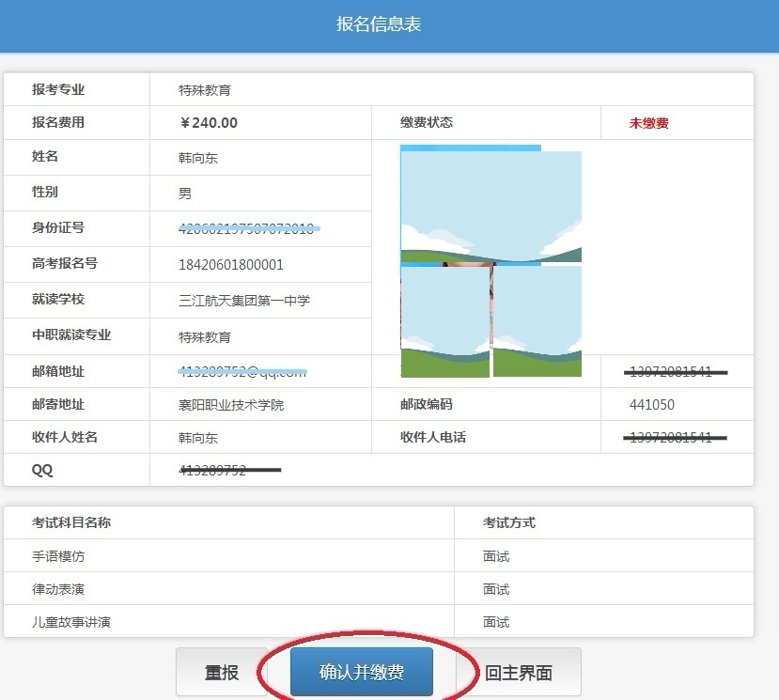Click the 收件人电话 number value

(671, 437)
